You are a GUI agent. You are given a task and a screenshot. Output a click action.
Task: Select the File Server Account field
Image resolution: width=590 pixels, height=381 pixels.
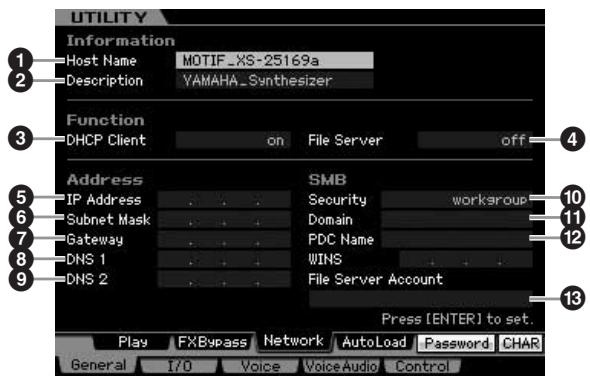point(421,299)
